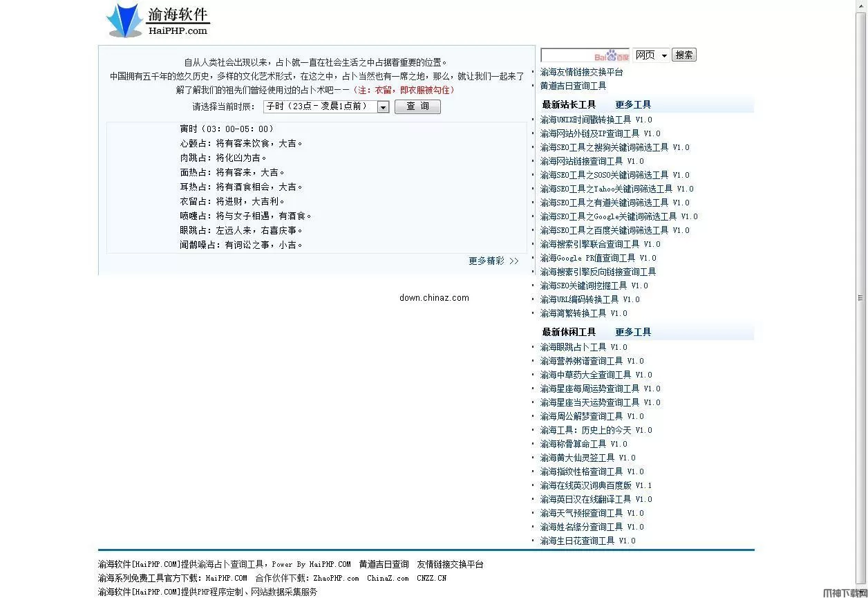The image size is (868, 598).
Task: Open 渝海简繁转换工具 V1.0 link
Action: click(585, 312)
